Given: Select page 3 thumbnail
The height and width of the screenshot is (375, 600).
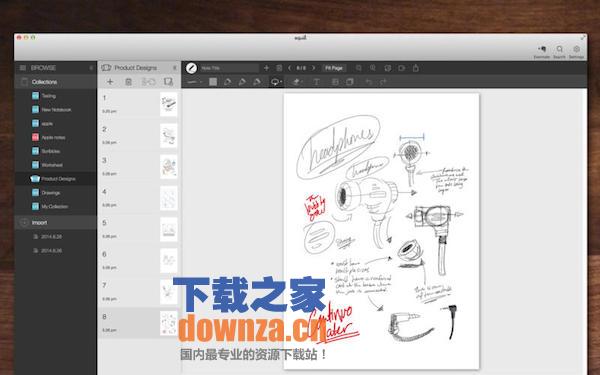Looking at the screenshot, I should pyautogui.click(x=169, y=167).
